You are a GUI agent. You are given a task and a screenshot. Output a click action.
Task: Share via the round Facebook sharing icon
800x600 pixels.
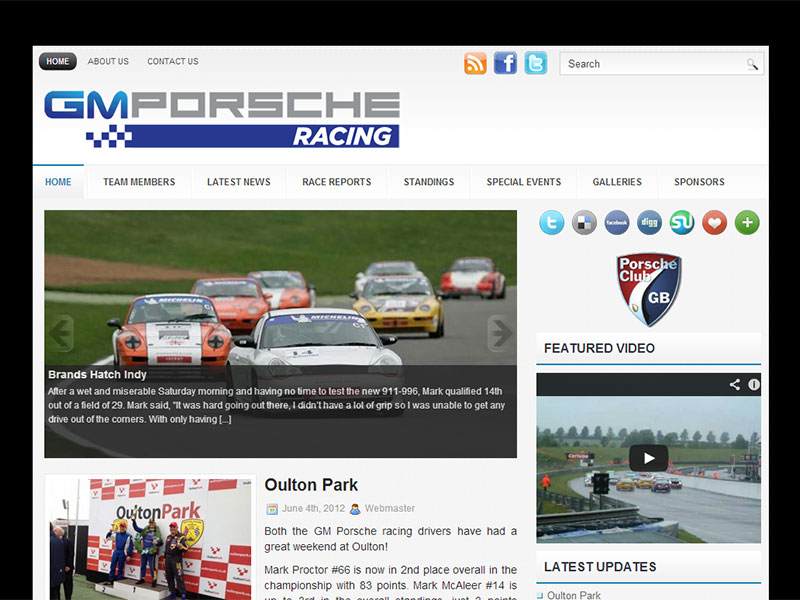click(x=616, y=222)
